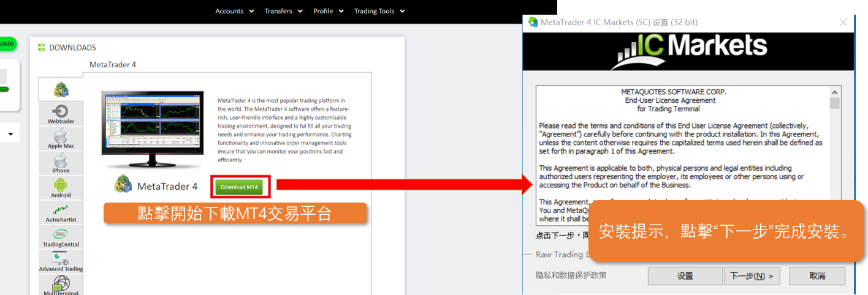Click the DOWNLOADS heading grid icon
This screenshot has width=868, height=295.
tap(42, 47)
